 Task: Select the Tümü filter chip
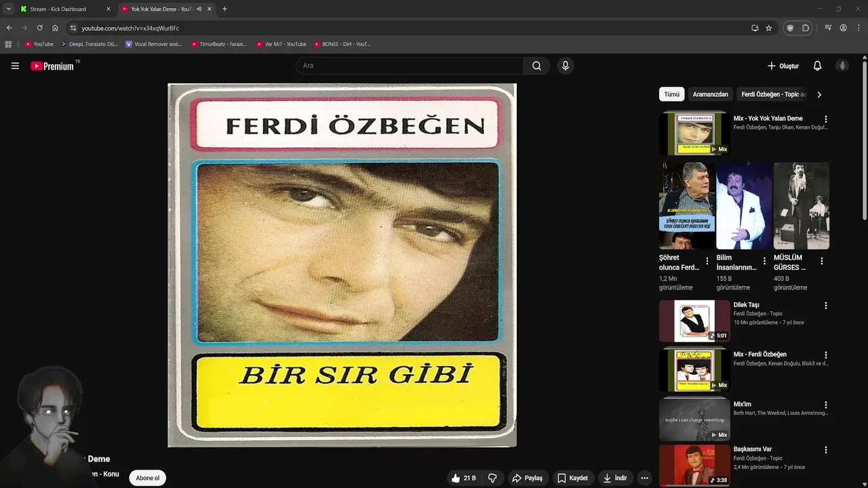(x=671, y=94)
